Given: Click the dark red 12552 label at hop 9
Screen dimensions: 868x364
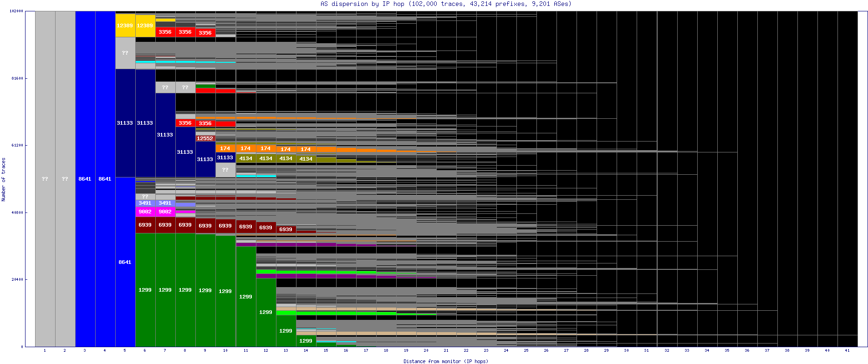Looking at the screenshot, I should pyautogui.click(x=205, y=138).
